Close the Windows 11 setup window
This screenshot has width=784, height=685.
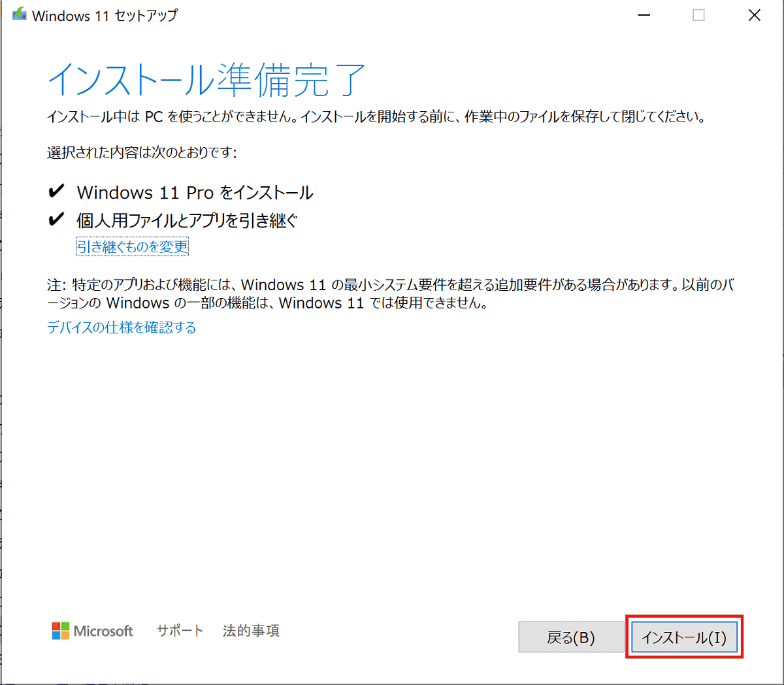pos(754,15)
